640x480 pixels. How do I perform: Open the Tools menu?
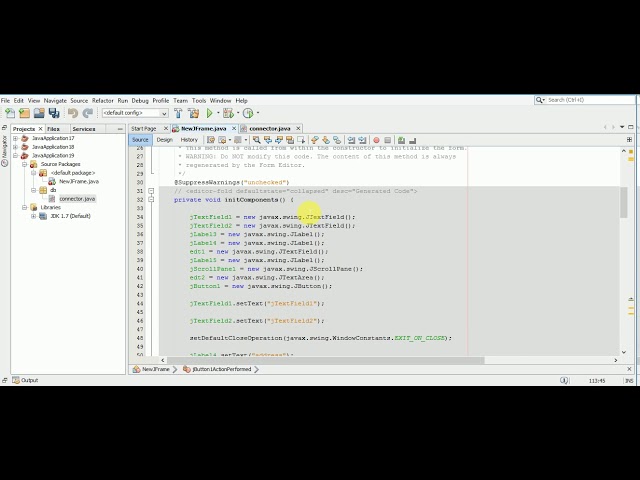[x=199, y=100]
